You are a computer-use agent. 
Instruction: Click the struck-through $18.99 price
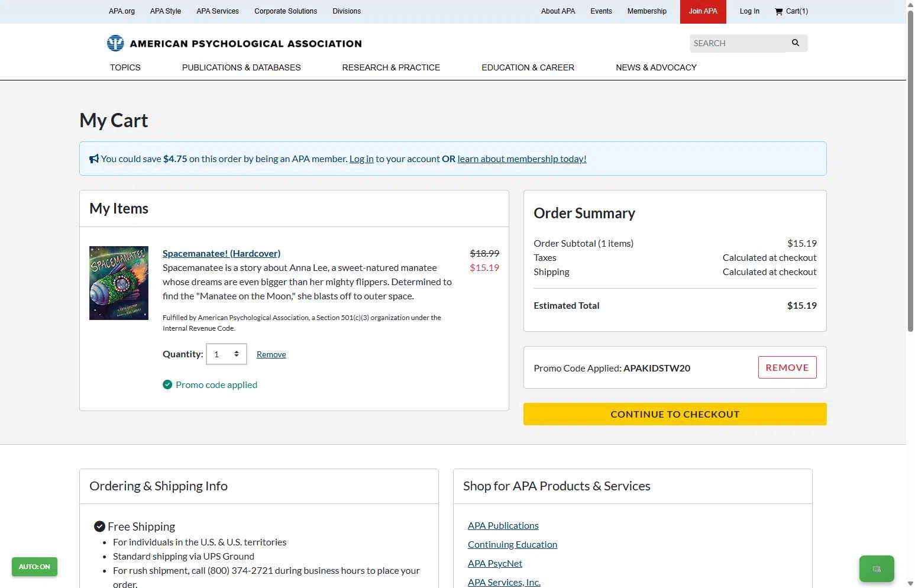(x=484, y=253)
